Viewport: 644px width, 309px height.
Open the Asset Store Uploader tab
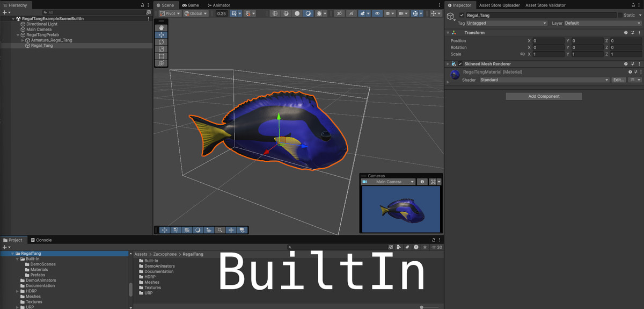499,5
